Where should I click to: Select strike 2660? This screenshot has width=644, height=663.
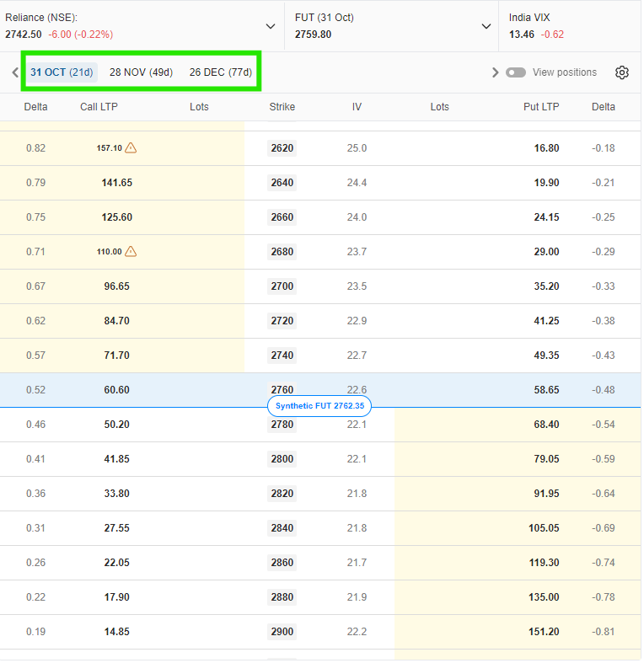tap(282, 217)
